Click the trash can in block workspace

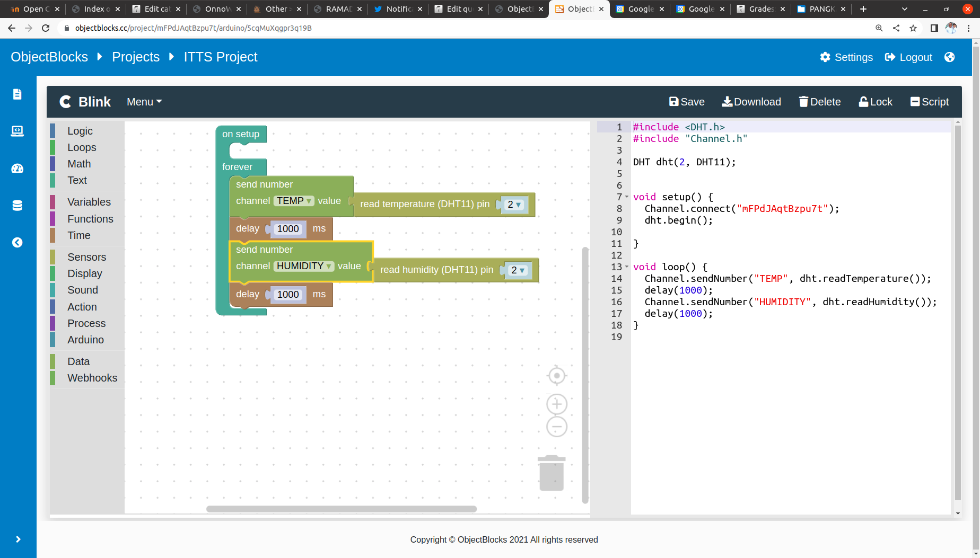coord(552,473)
